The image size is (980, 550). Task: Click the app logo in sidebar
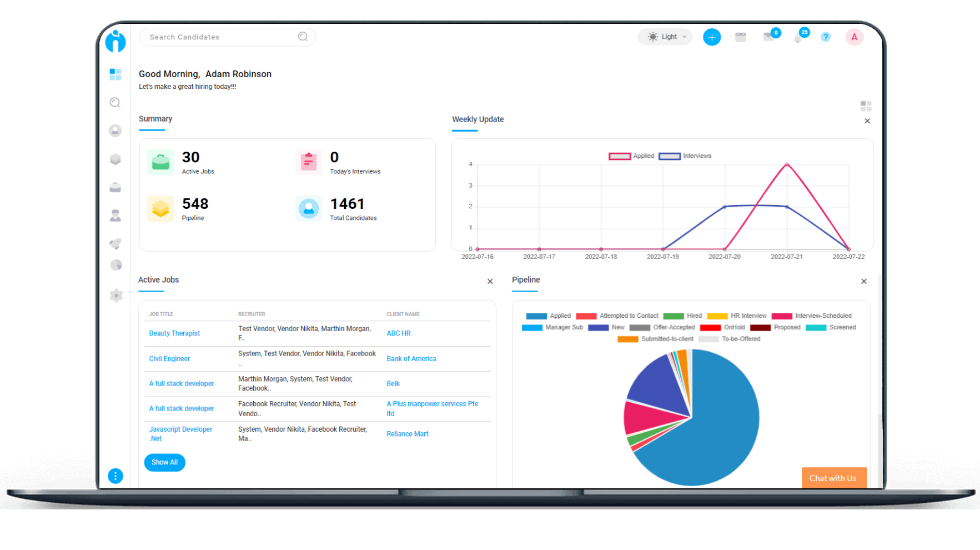[115, 41]
